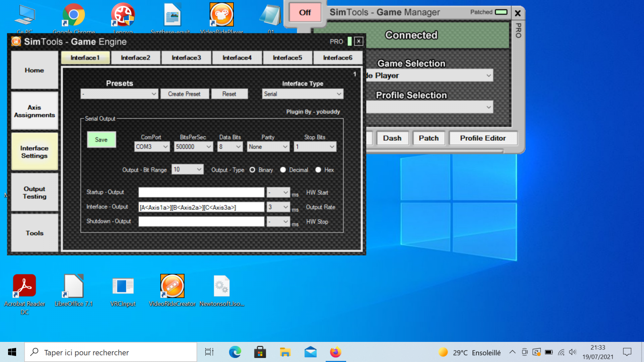Open the 01 notepad desktop icon
The height and width of the screenshot is (362, 644).
pyautogui.click(x=270, y=18)
